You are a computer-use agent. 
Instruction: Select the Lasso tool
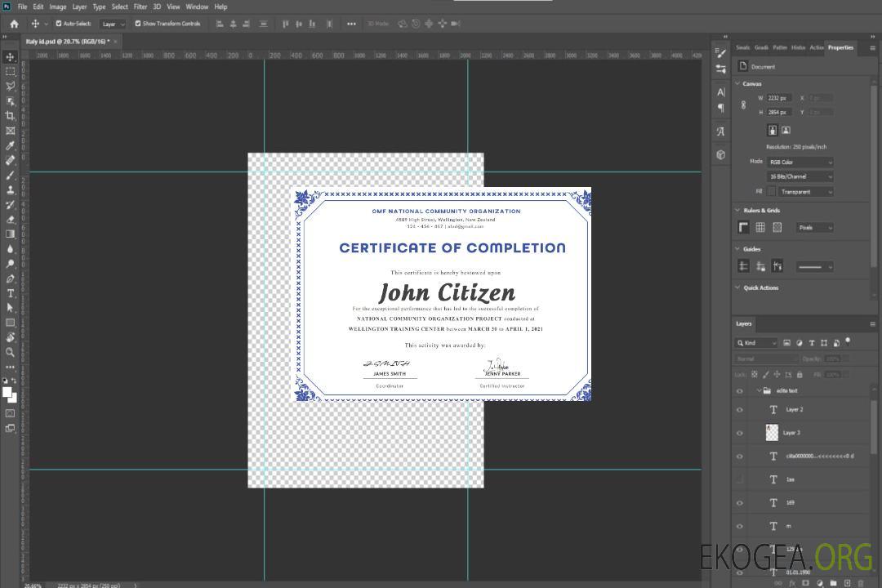click(10, 86)
